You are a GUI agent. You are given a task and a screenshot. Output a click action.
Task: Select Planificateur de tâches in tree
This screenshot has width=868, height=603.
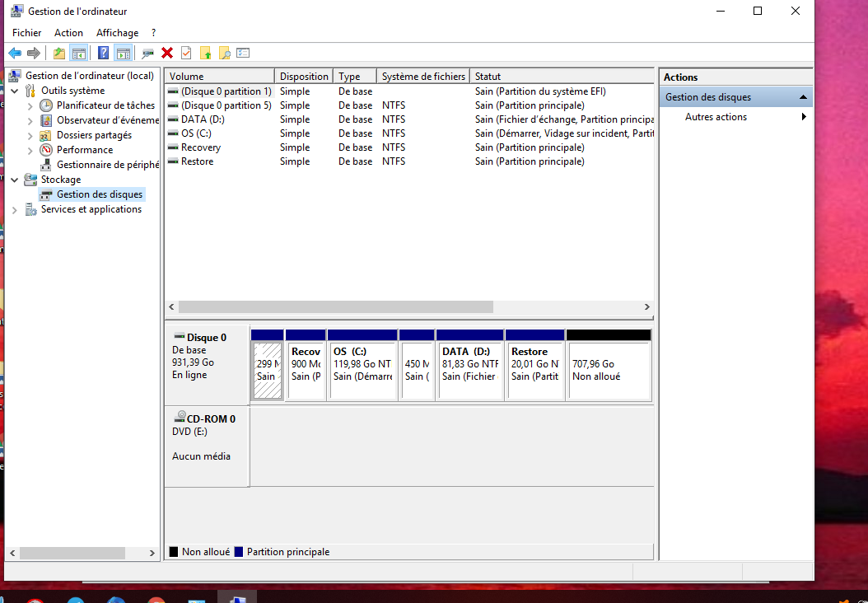105,105
